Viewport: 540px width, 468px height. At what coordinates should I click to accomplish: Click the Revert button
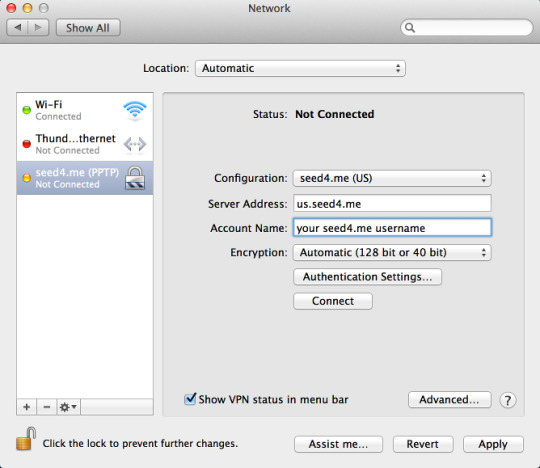423,444
